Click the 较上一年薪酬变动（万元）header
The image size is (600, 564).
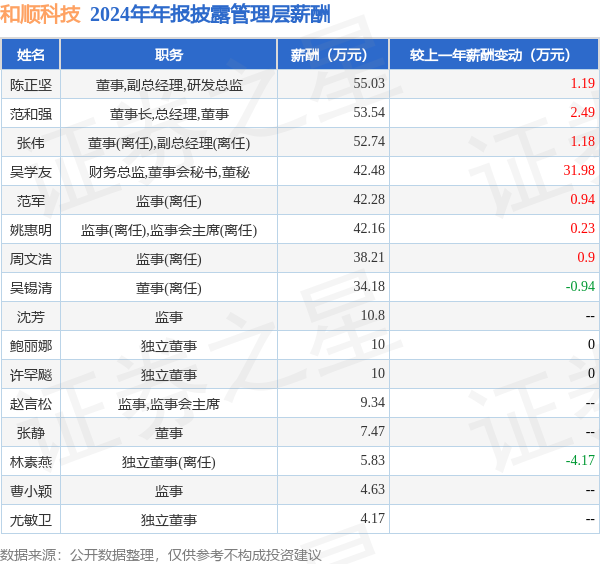494,55
